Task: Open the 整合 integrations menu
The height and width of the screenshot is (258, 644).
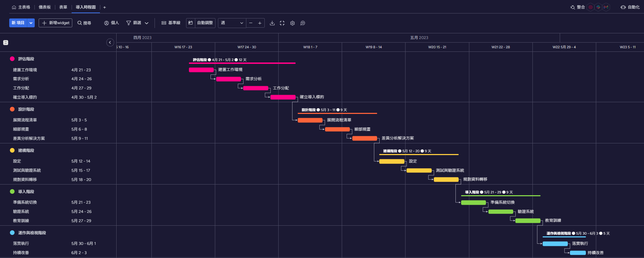Action: 577,7
